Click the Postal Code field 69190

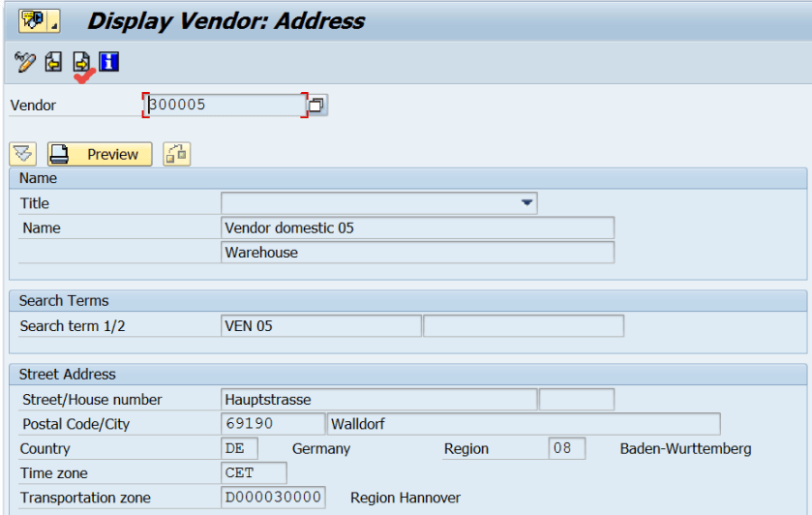point(273,424)
